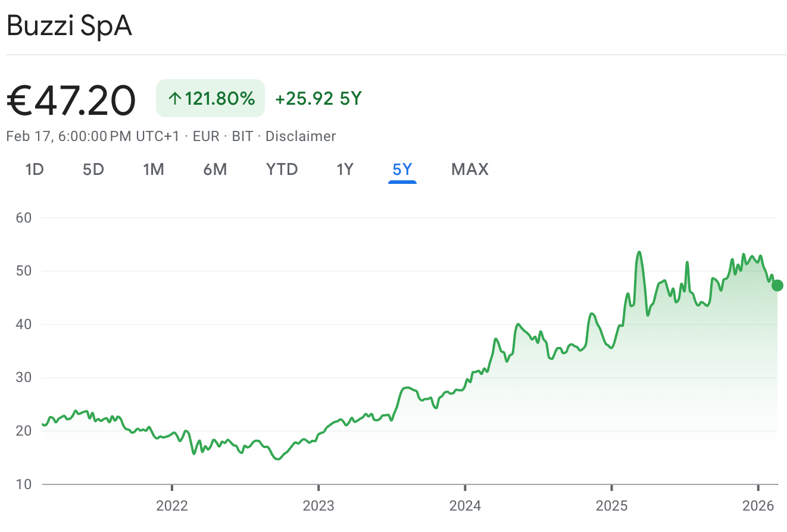The height and width of the screenshot is (532, 787).
Task: Click the 121.80% gain badge
Action: point(210,98)
